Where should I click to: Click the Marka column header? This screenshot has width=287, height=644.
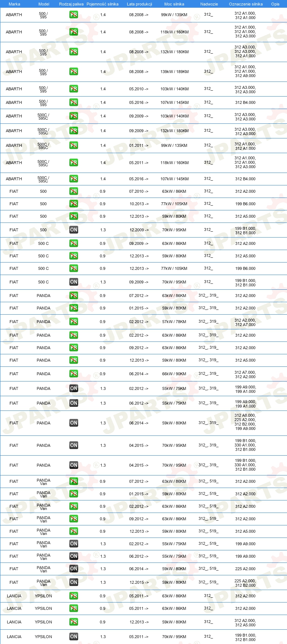click(14, 4)
